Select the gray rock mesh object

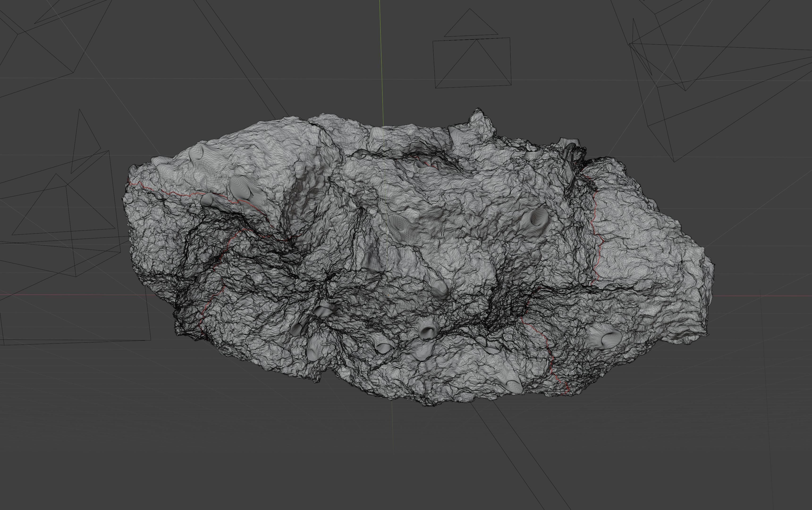(x=418, y=257)
